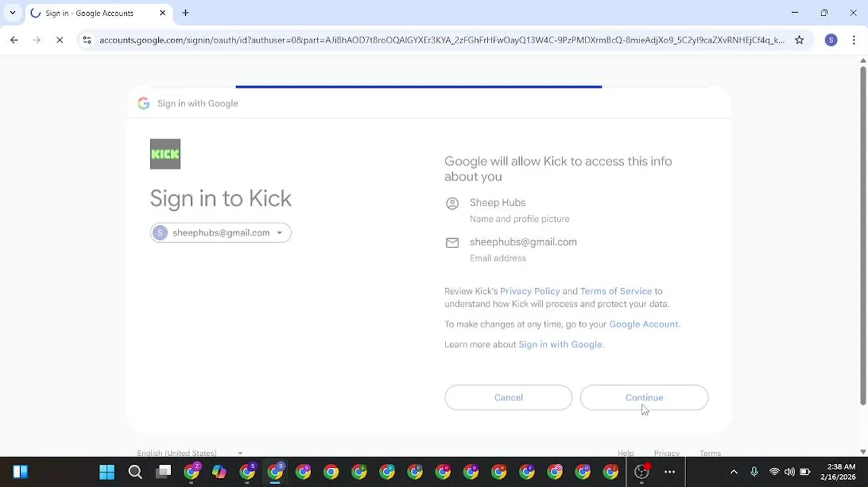Click the browser forward arrow

(37, 40)
